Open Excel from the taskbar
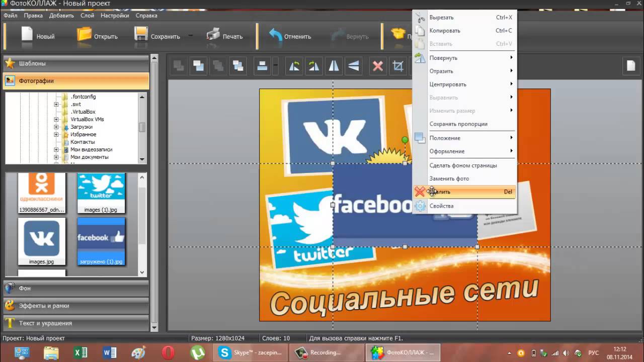Viewport: 644px width, 362px height. (x=80, y=352)
